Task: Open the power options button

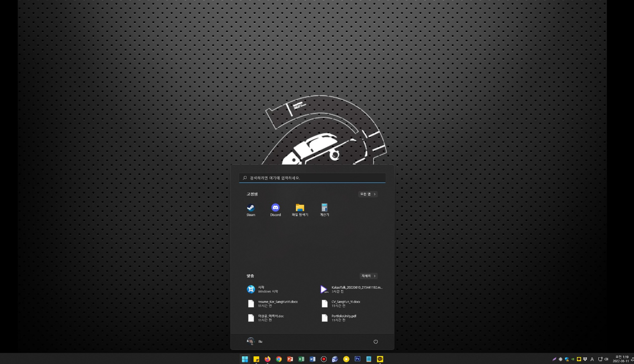Action: 376,341
